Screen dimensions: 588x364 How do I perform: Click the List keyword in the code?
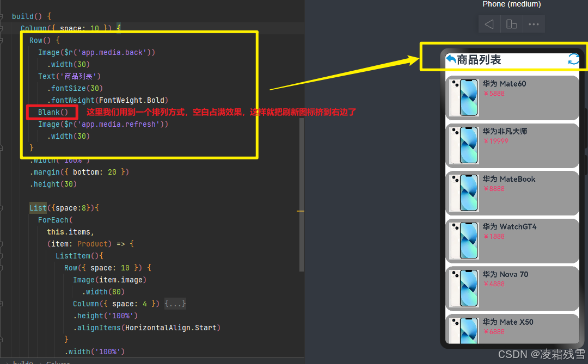[38, 208]
